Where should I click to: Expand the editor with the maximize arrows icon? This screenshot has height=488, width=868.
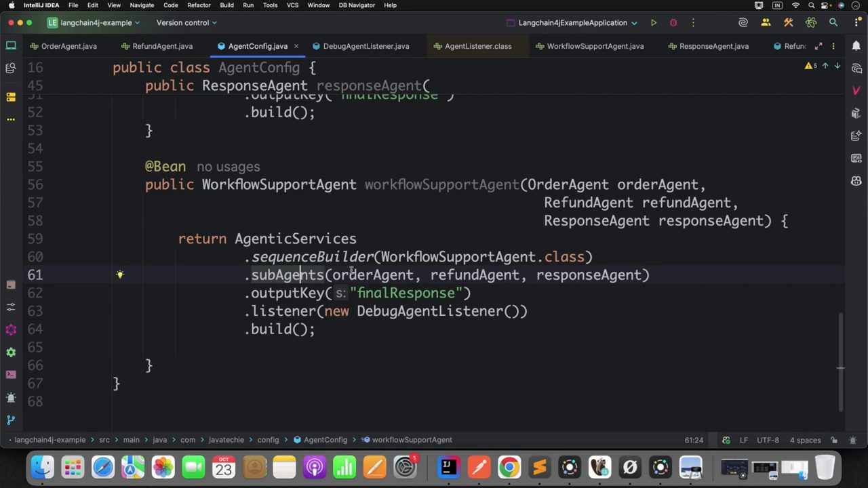tap(818, 46)
